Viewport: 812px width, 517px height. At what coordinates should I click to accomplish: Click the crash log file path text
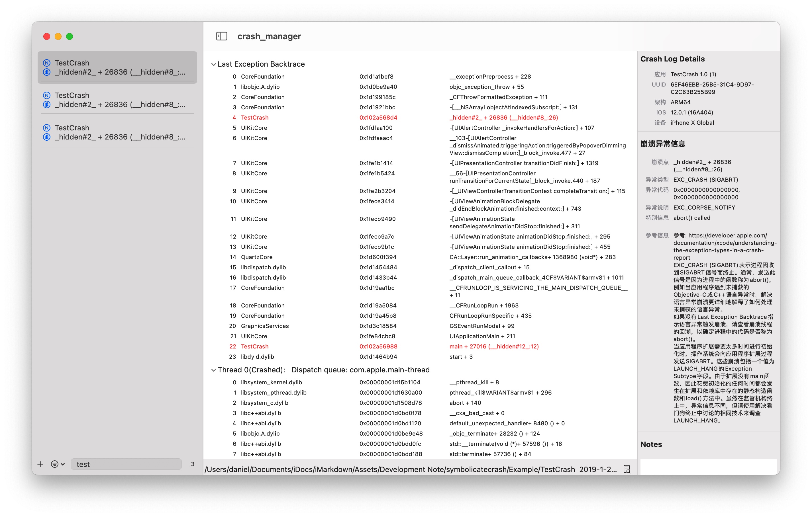pos(389,469)
